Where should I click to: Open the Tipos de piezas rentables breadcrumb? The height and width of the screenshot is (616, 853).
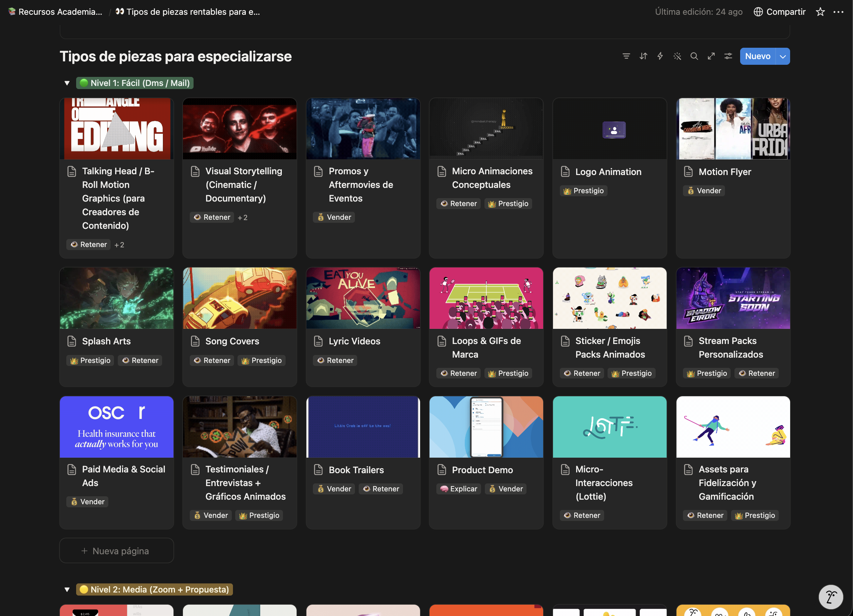click(188, 12)
